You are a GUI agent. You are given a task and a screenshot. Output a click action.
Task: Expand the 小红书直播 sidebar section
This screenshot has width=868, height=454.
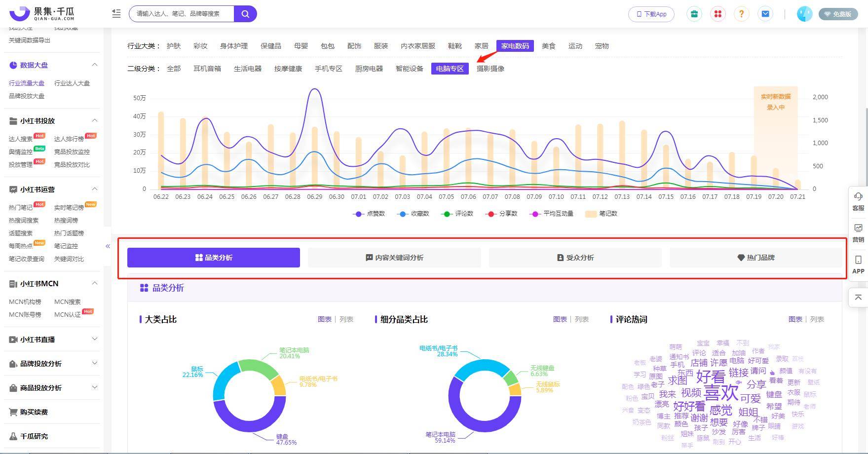95,339
